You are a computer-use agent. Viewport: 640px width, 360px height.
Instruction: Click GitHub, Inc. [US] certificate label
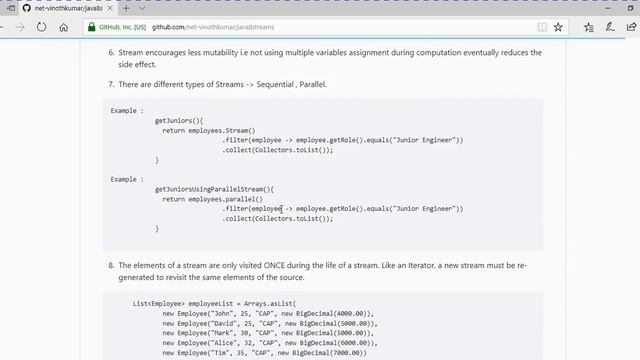pyautogui.click(x=122, y=27)
